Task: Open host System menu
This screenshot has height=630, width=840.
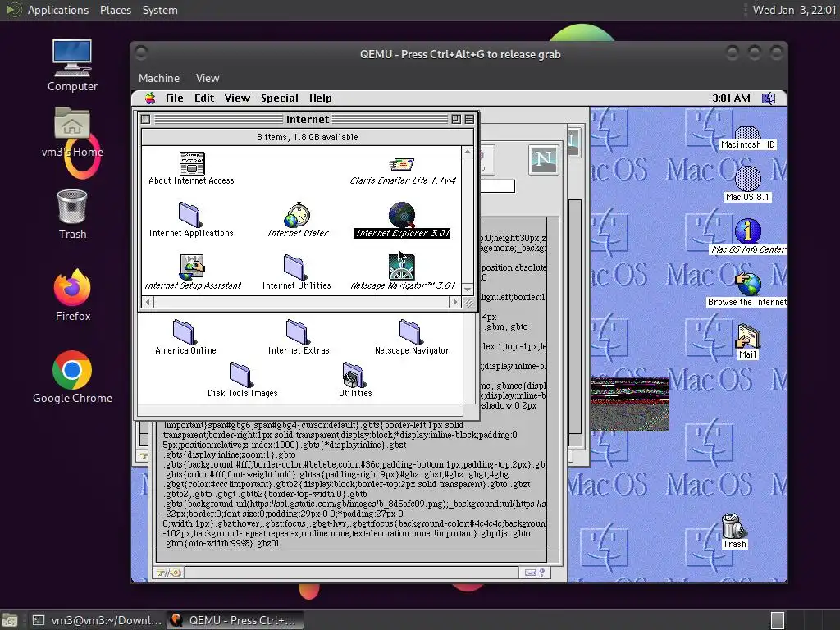Action: pyautogui.click(x=160, y=10)
